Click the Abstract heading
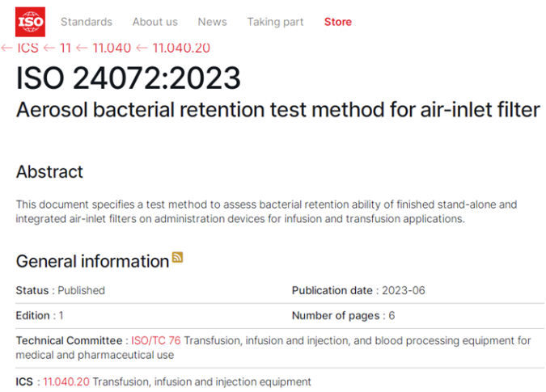The height and width of the screenshot is (392, 546). 49,172
